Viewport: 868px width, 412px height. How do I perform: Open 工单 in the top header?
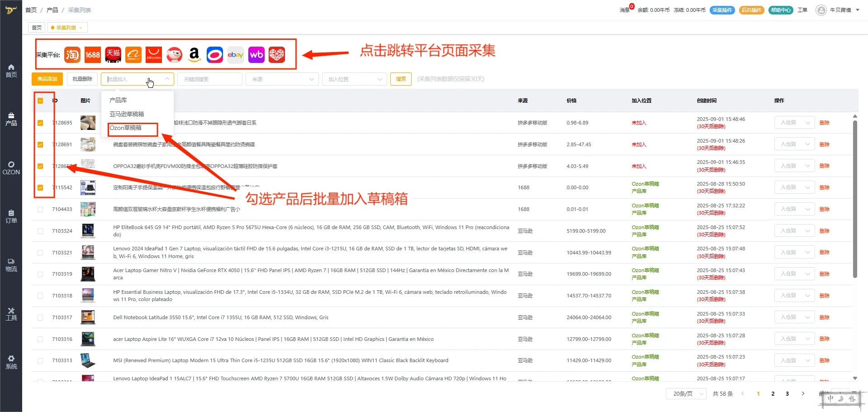coord(802,10)
